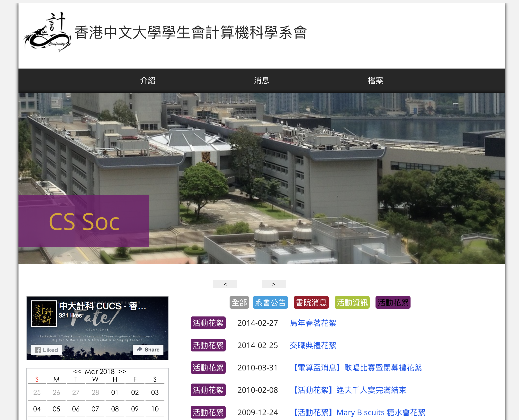Go to the previous calendar month
This screenshot has height=420, width=519.
click(x=77, y=371)
